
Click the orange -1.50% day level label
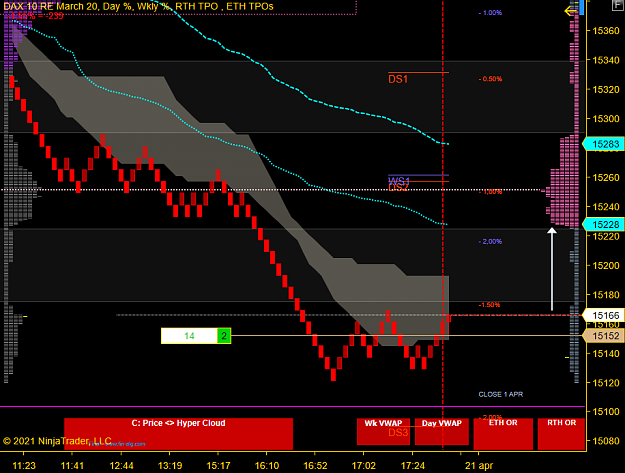click(489, 305)
